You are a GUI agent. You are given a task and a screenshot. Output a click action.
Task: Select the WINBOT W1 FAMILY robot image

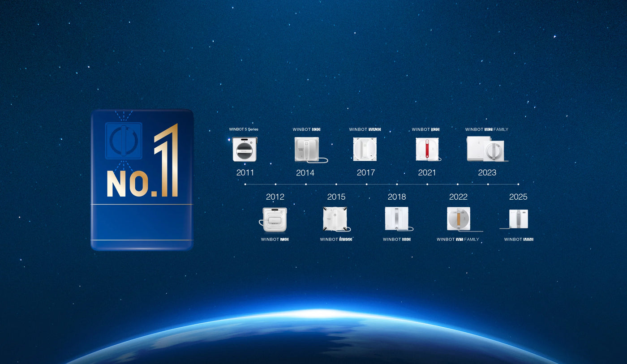pyautogui.click(x=459, y=219)
